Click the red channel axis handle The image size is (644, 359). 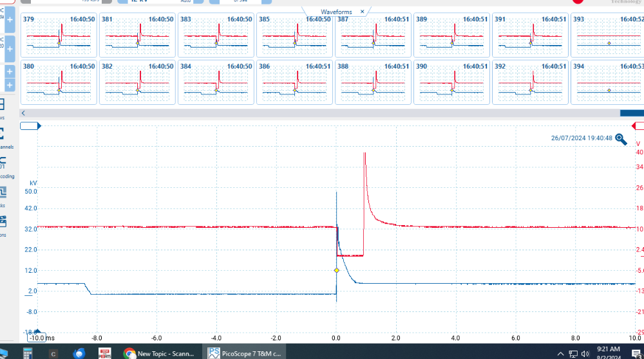click(x=638, y=126)
